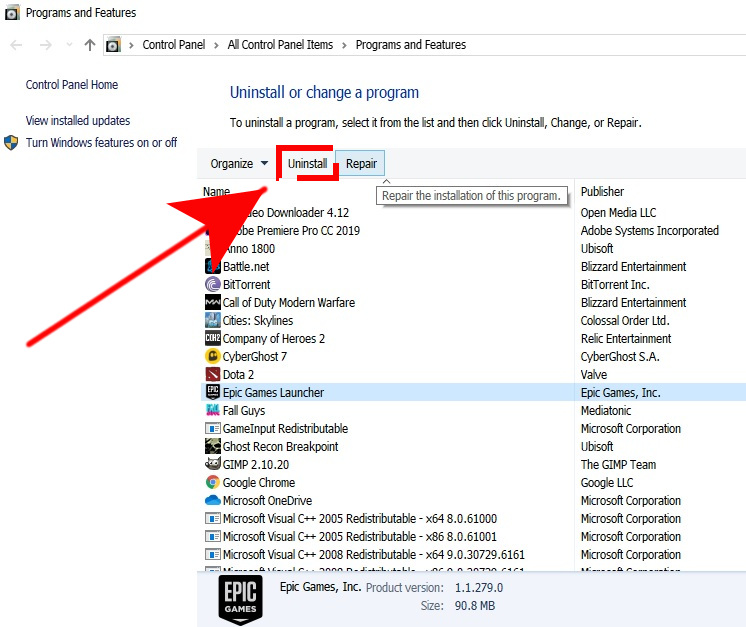This screenshot has height=627, width=746.
Task: Select the Ghost Recon Breakpoint name
Action: point(280,446)
